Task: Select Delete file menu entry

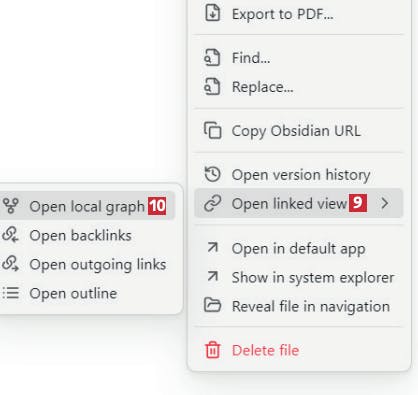Action: [x=299, y=350]
